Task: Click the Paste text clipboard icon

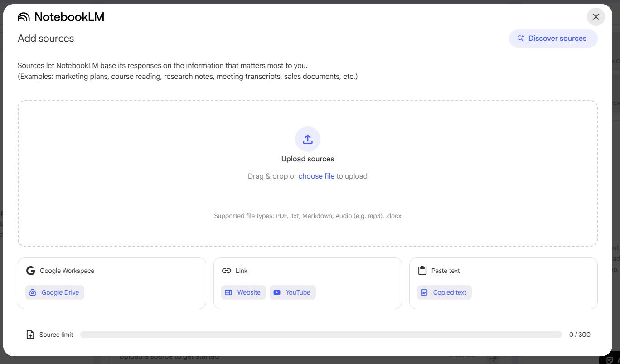Action: pyautogui.click(x=422, y=271)
